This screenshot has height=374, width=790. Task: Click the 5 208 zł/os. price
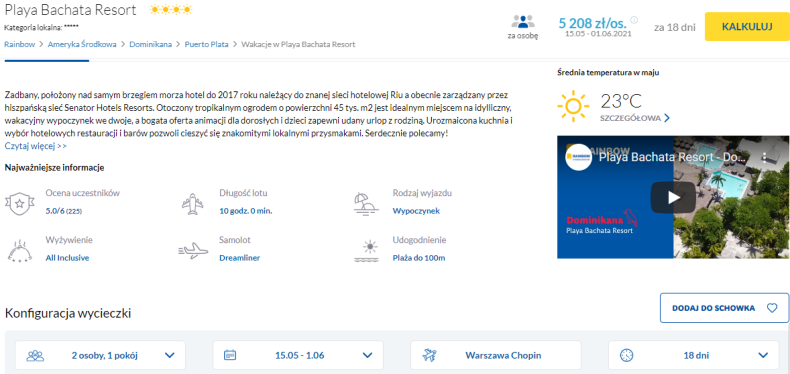592,23
